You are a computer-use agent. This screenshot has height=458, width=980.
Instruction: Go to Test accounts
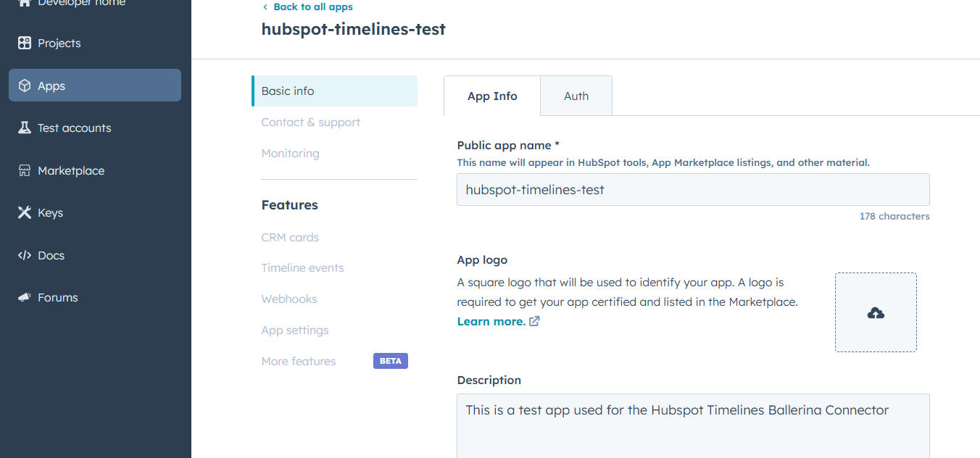pos(95,128)
